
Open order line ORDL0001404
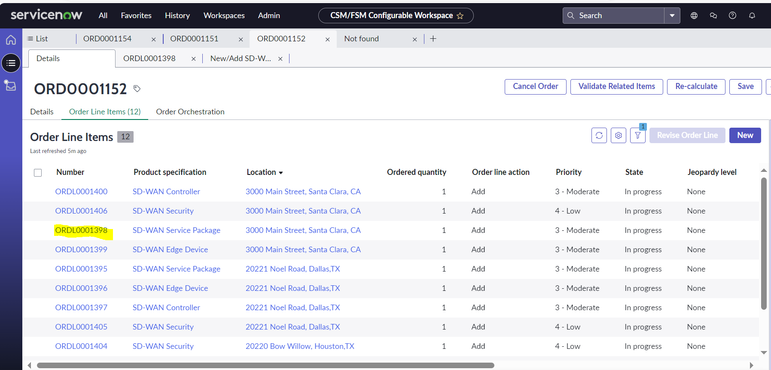click(81, 346)
